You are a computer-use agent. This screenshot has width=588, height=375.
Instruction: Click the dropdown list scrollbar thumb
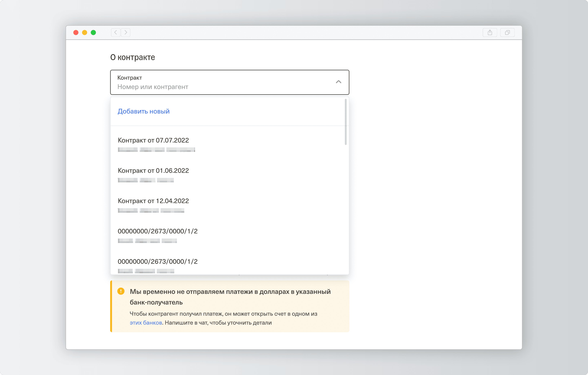[346, 122]
